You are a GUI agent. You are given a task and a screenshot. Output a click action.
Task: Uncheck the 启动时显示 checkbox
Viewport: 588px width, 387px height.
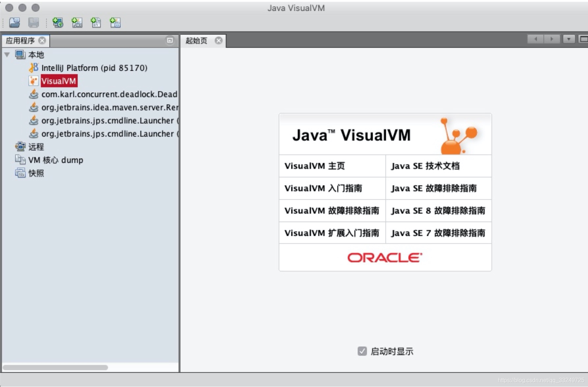pyautogui.click(x=362, y=351)
